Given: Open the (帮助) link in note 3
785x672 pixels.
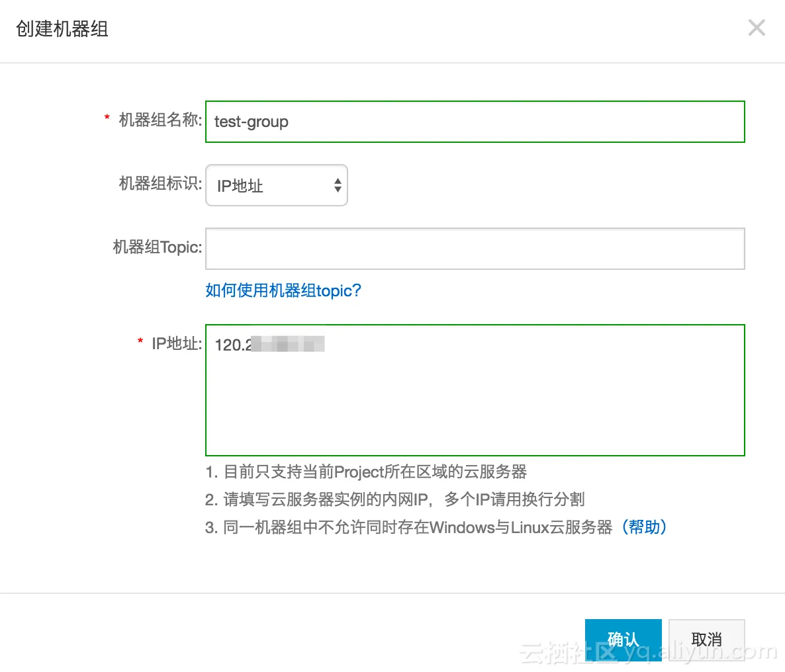Looking at the screenshot, I should tap(644, 527).
